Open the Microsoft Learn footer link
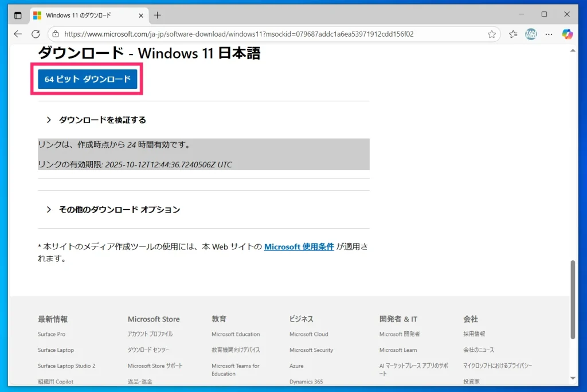The image size is (587, 392). 398,350
